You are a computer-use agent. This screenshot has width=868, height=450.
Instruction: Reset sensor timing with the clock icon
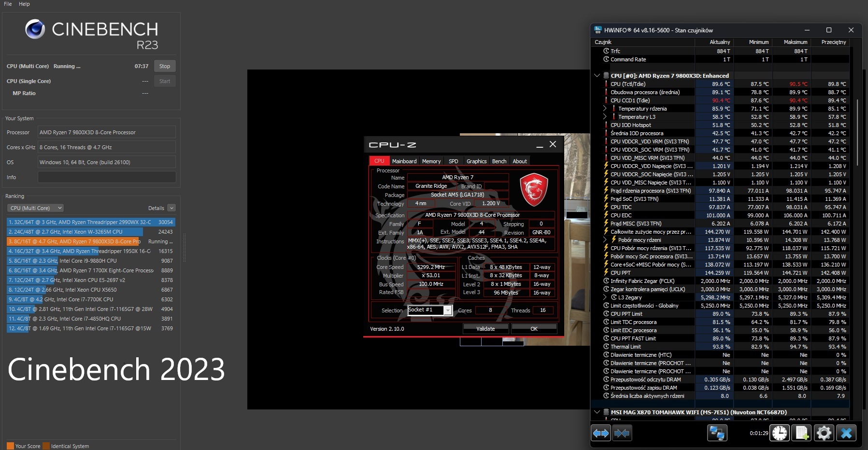tap(780, 433)
